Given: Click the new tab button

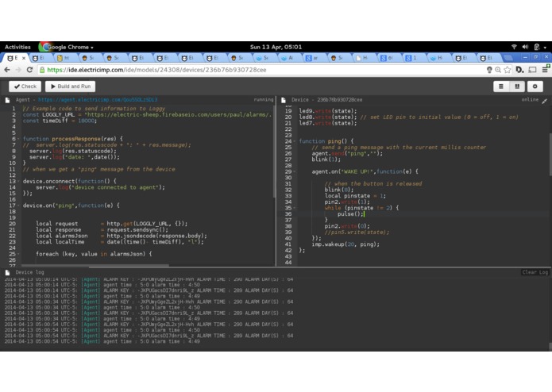Looking at the screenshot, I should point(508,58).
